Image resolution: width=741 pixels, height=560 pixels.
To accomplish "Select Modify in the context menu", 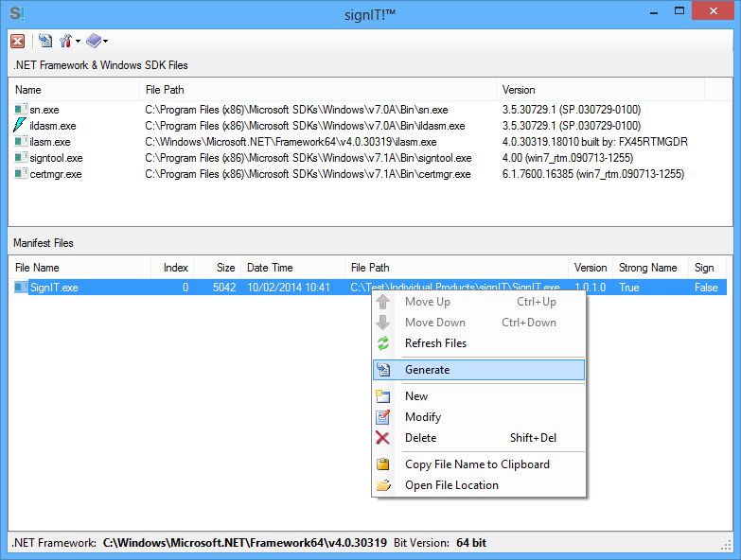I will [422, 417].
